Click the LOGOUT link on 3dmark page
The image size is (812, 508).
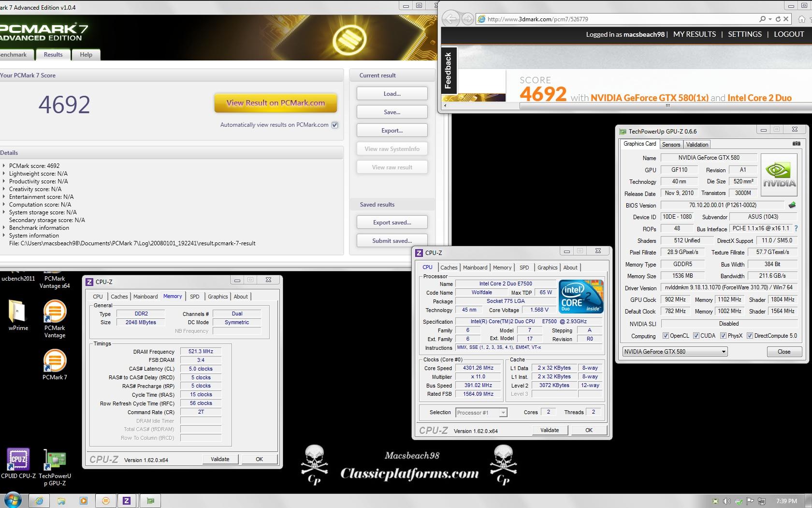(x=789, y=34)
